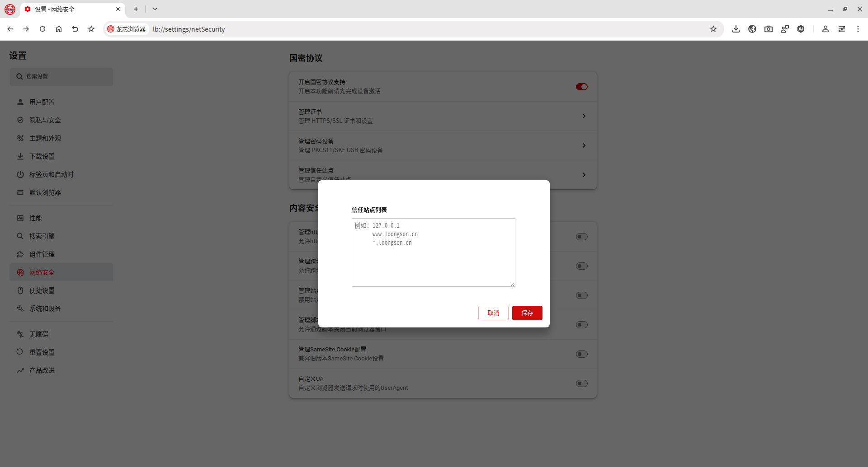Click the downloads icon in toolbar
The height and width of the screenshot is (467, 868).
pos(736,29)
